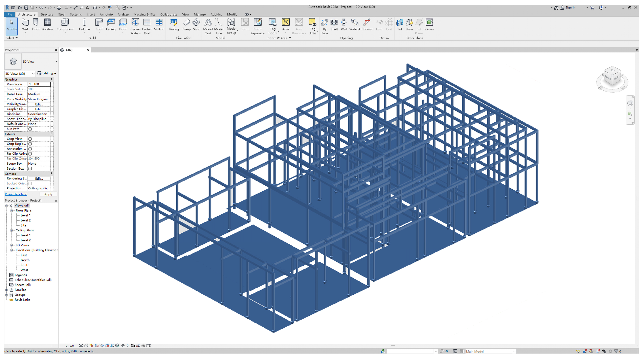Expand the Families tree node
The image size is (644, 360).
click(6, 290)
